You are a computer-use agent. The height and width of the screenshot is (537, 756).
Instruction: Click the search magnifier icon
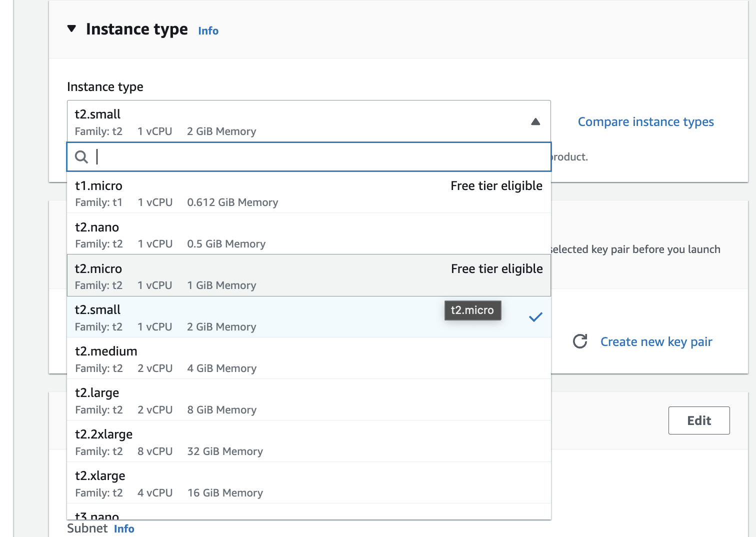tap(81, 157)
